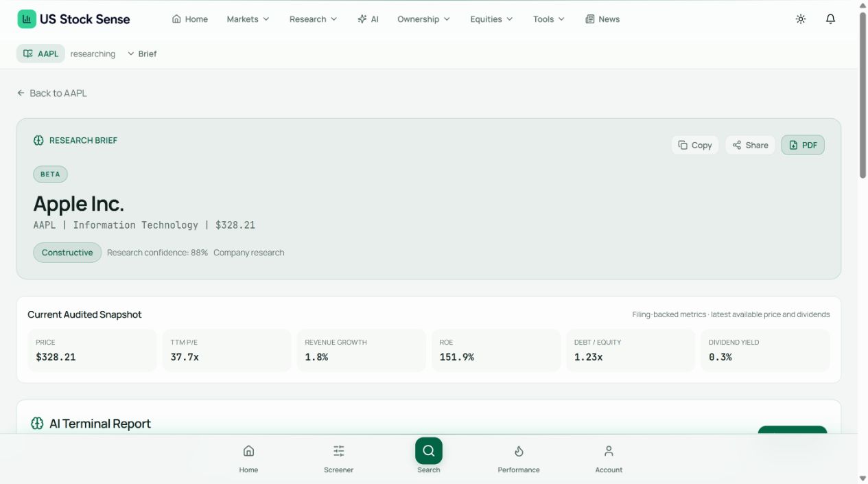
Task: Copy the research brief
Action: click(x=695, y=145)
